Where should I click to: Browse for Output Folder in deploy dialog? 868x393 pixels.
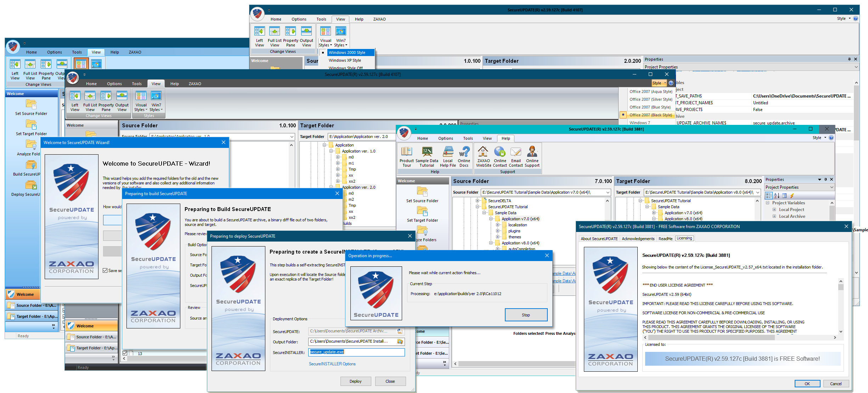pyautogui.click(x=400, y=342)
